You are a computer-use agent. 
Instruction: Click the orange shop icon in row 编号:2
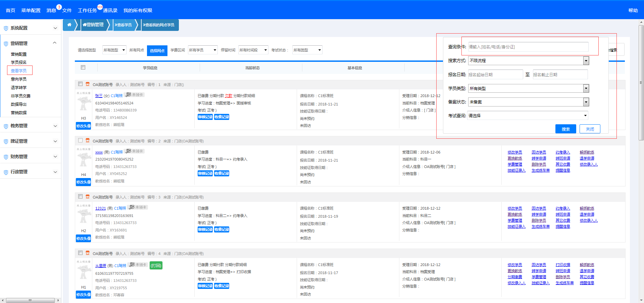[x=88, y=140]
